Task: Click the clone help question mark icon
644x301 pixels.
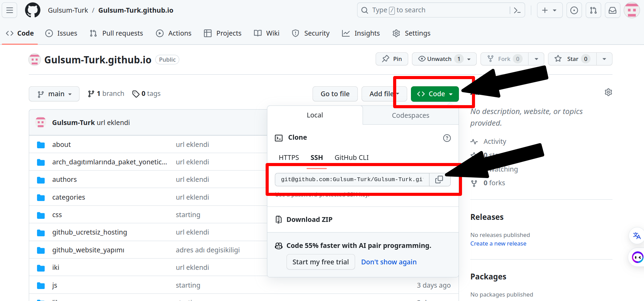Action: coord(447,138)
